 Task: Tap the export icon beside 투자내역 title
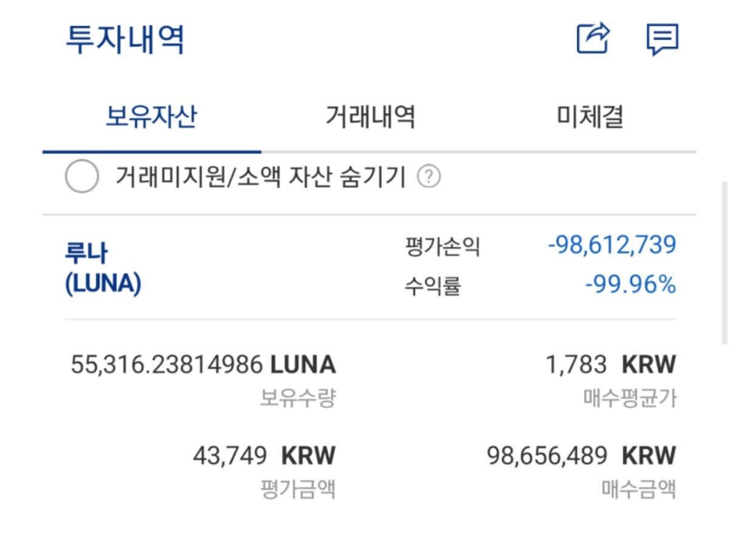pyautogui.click(x=593, y=38)
